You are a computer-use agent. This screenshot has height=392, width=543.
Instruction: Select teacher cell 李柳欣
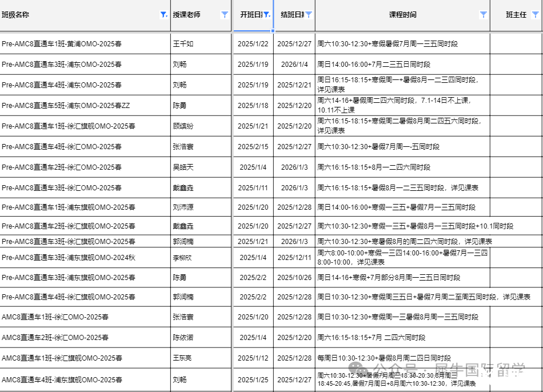click(x=201, y=258)
